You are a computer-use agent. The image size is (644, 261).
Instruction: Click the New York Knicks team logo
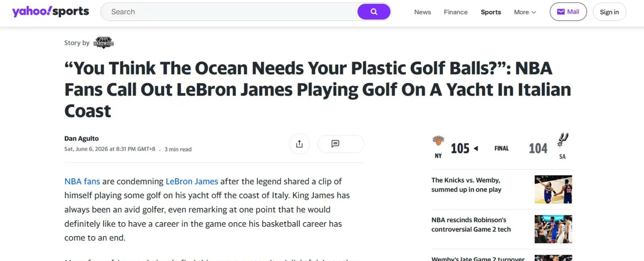pyautogui.click(x=438, y=141)
